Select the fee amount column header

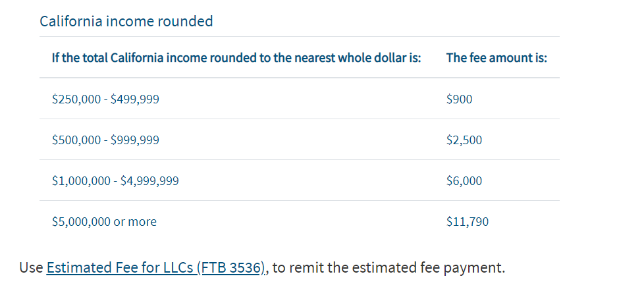(496, 57)
